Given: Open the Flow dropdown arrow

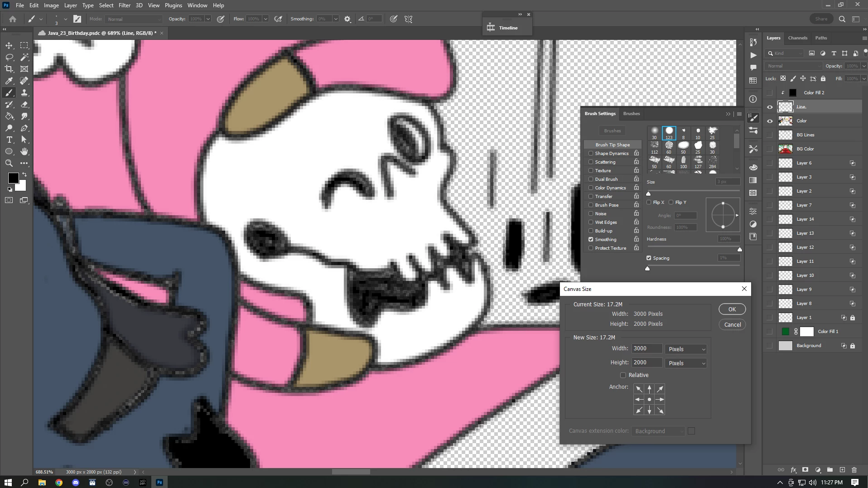Looking at the screenshot, I should 265,19.
